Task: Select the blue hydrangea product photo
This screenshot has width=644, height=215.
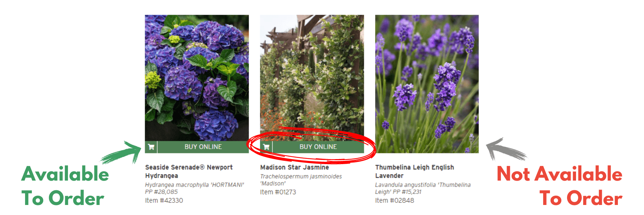Action: coord(197,78)
